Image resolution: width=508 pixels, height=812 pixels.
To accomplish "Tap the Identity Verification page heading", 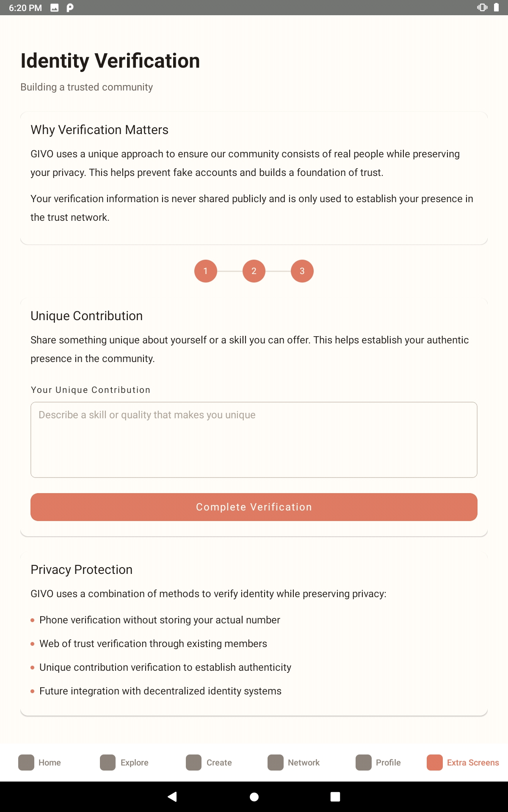I will point(110,60).
